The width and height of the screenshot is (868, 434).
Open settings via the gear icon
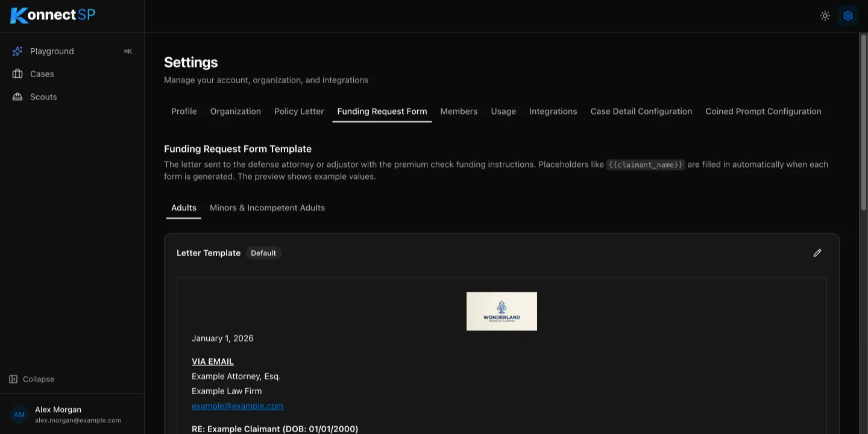click(x=848, y=16)
